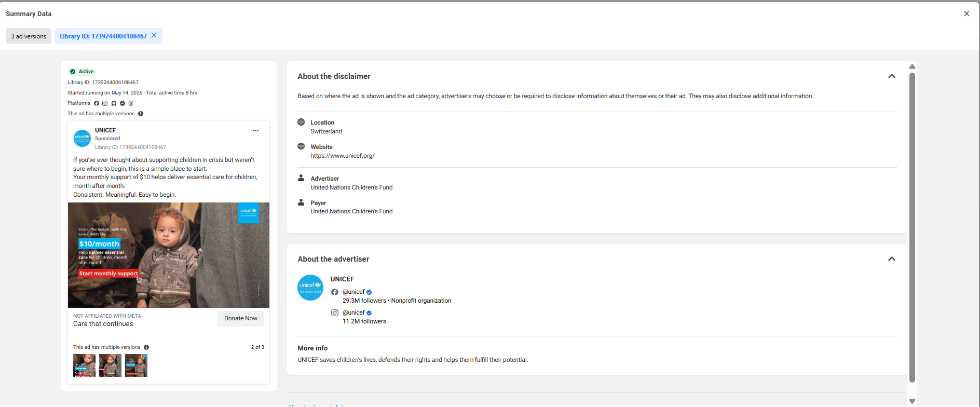Open the info icon below the Platforms row
Image resolution: width=980 pixels, height=407 pixels.
141,114
